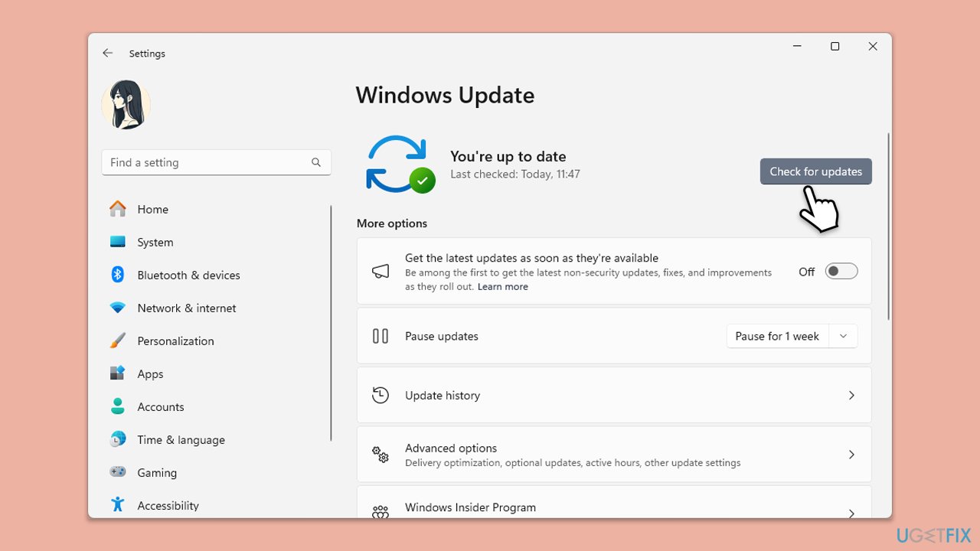Click the More options heading

click(392, 223)
